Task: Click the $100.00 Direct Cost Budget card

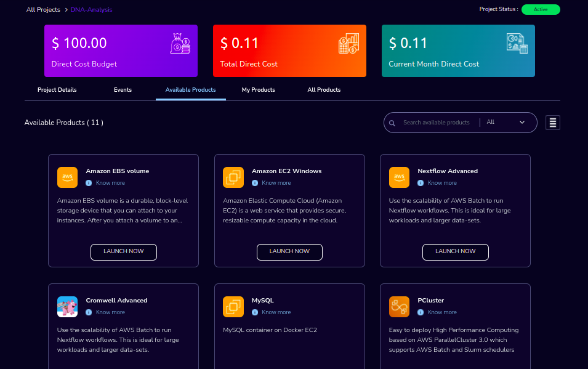Action: click(121, 51)
